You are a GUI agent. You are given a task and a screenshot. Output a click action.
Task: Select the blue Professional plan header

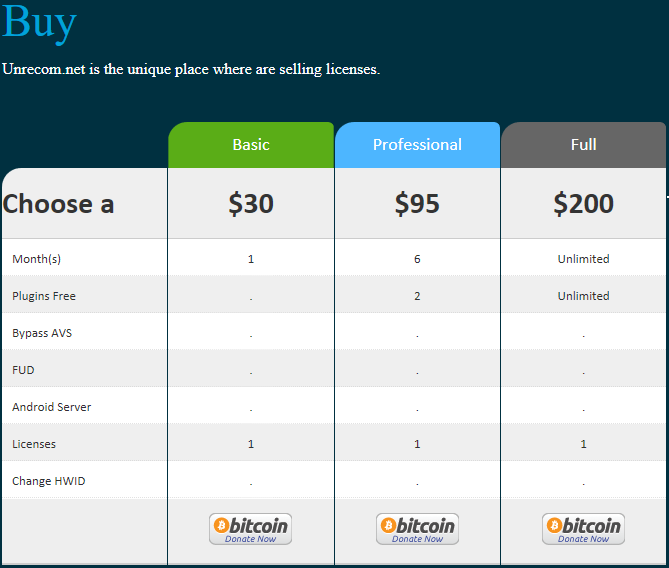pyautogui.click(x=417, y=145)
